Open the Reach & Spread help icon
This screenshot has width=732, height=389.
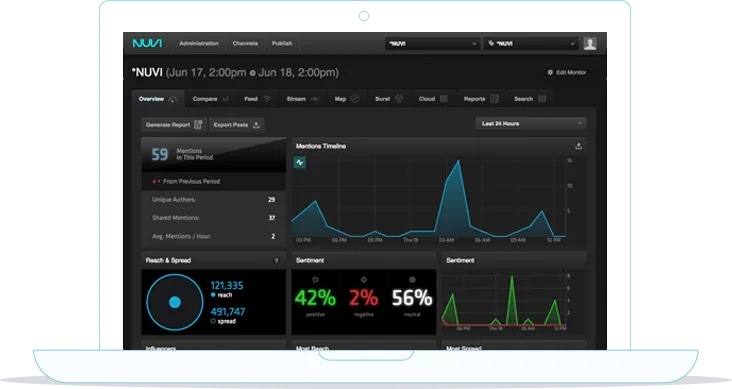pyautogui.click(x=276, y=261)
